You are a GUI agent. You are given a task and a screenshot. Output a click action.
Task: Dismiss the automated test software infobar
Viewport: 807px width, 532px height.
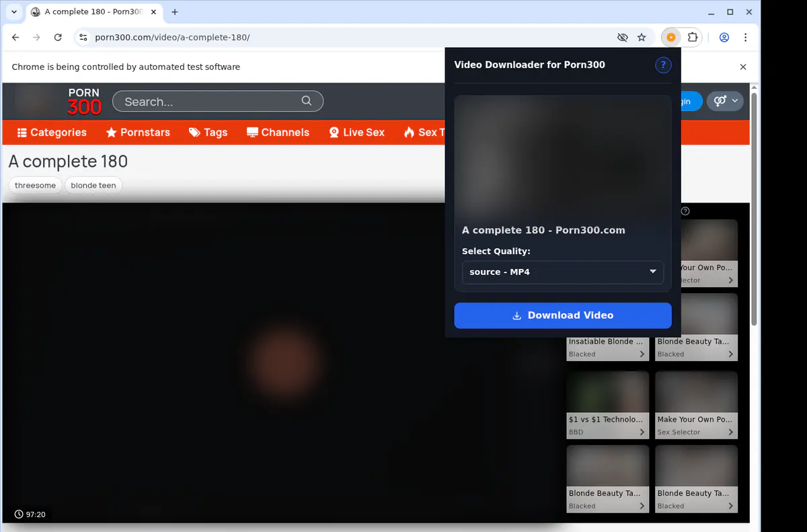(x=743, y=67)
